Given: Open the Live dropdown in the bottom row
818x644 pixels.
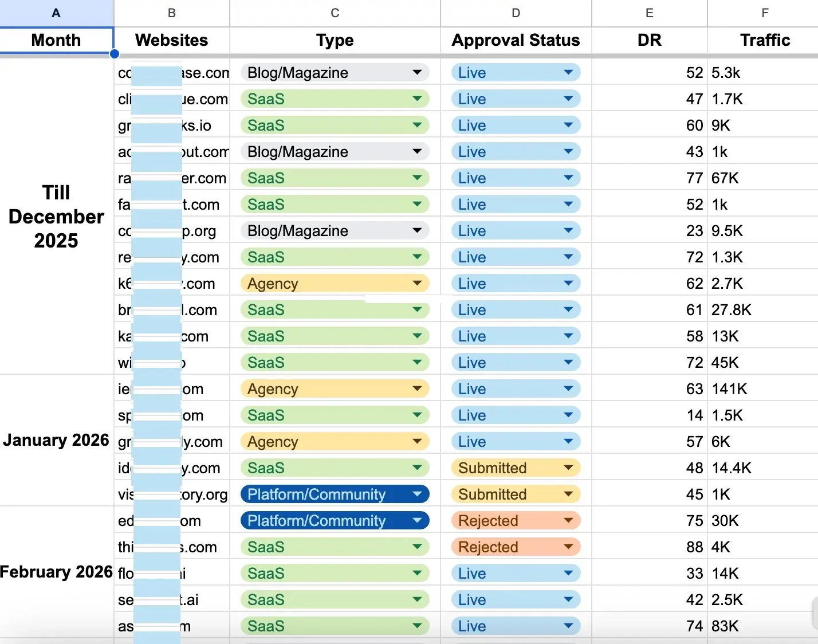Looking at the screenshot, I should [568, 626].
